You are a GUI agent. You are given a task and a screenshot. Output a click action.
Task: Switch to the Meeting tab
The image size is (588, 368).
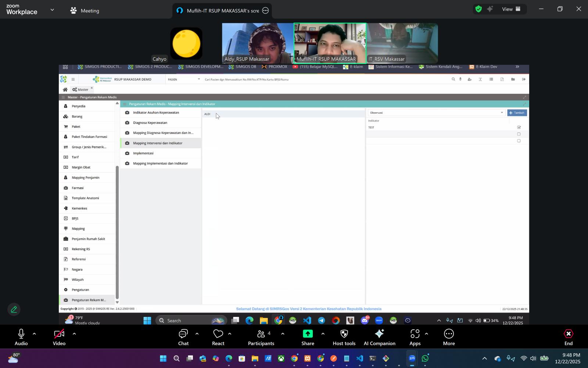85,11
